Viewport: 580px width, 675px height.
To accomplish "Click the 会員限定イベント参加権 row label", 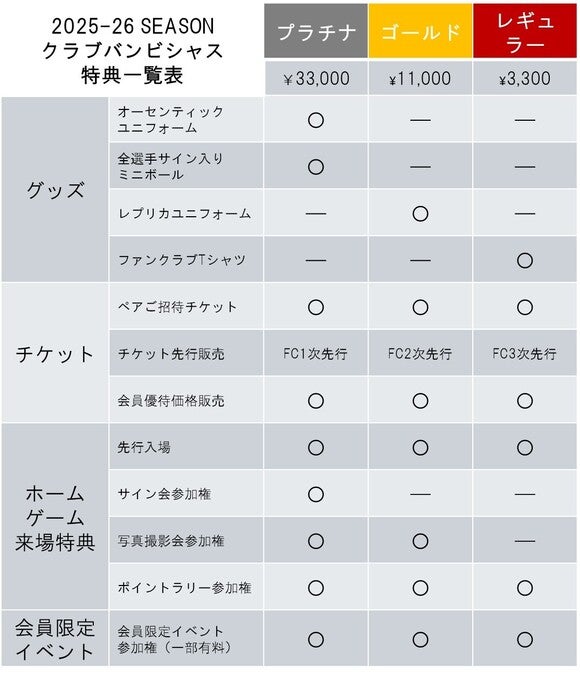I will [x=186, y=639].
